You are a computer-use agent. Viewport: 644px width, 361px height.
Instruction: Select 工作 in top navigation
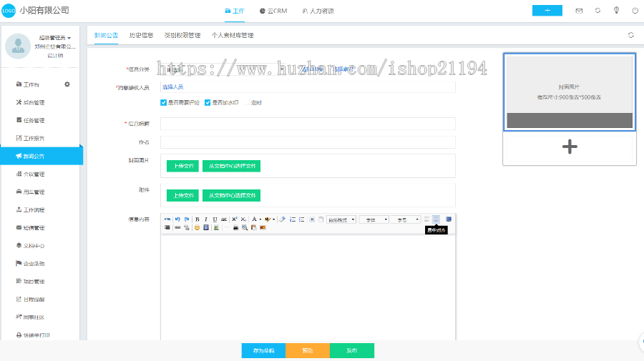pos(235,11)
